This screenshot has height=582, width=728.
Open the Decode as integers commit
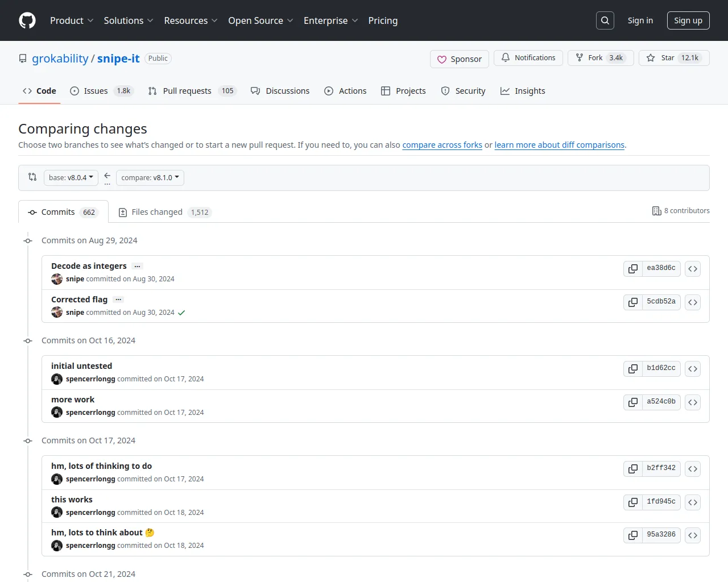pos(89,266)
